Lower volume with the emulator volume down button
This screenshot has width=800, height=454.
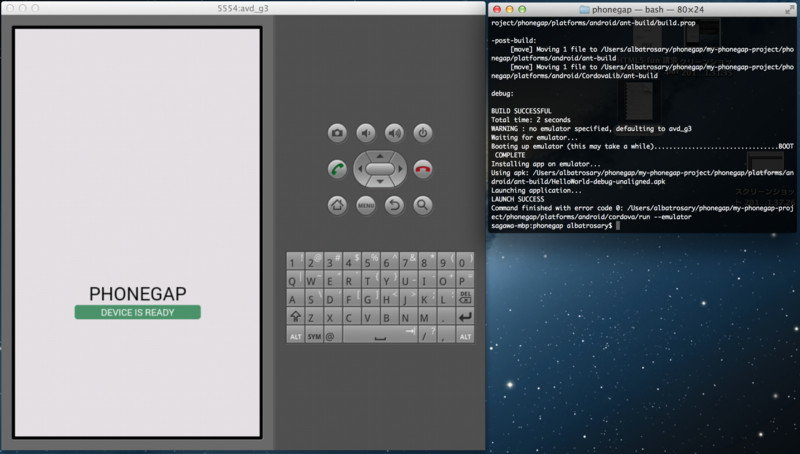tap(366, 133)
